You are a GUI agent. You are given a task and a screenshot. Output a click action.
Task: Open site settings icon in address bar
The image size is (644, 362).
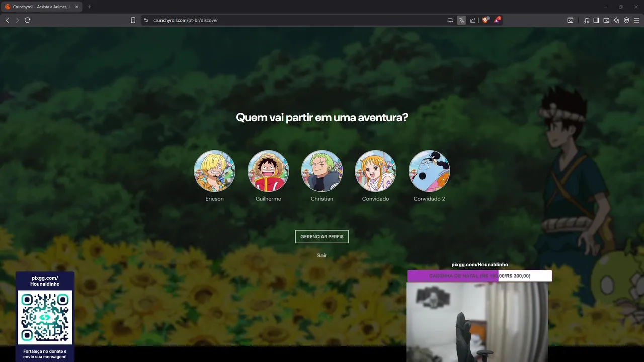click(x=146, y=20)
